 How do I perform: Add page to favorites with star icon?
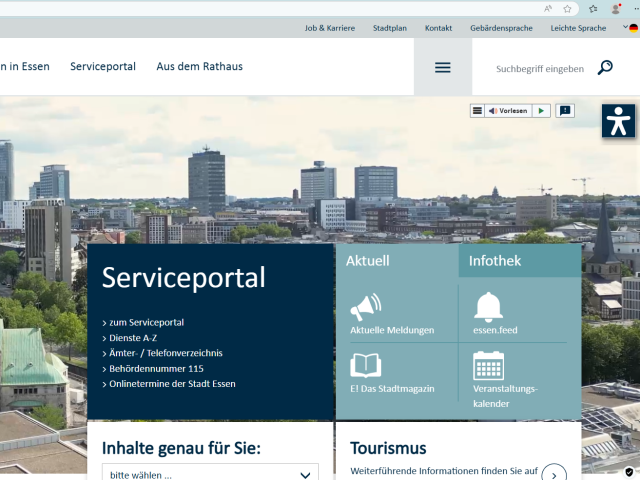pos(567,9)
